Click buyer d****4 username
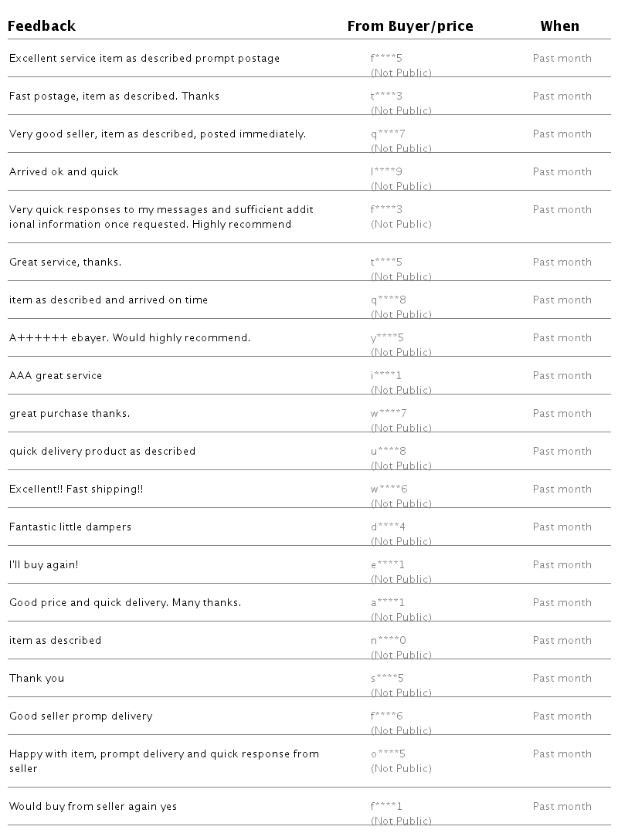The height and width of the screenshot is (840, 618). pos(388,527)
